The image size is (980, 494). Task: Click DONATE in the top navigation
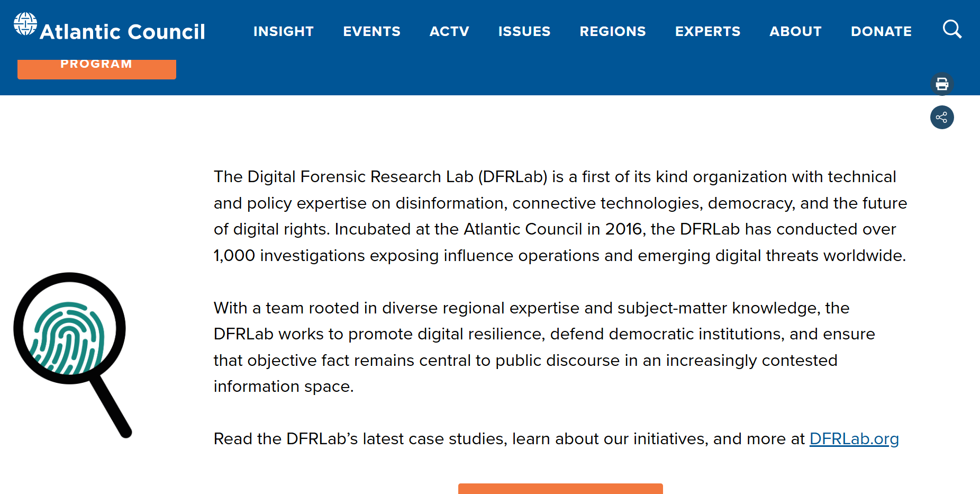pyautogui.click(x=881, y=31)
